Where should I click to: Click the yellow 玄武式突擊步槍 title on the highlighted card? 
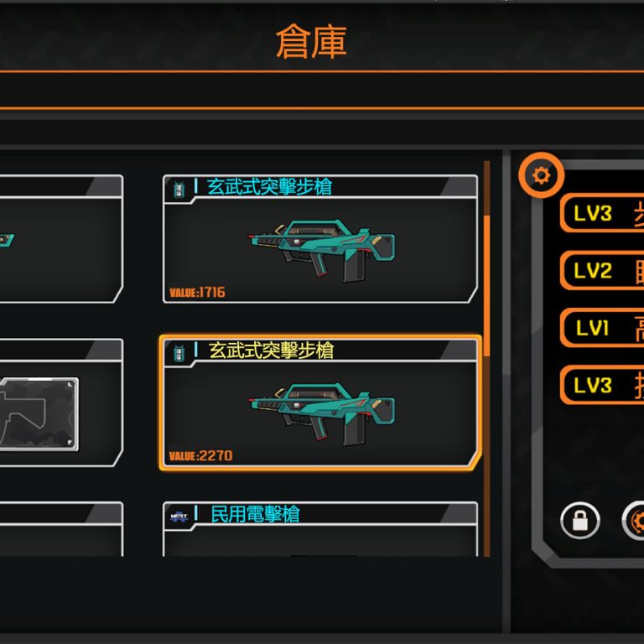pyautogui.click(x=271, y=351)
